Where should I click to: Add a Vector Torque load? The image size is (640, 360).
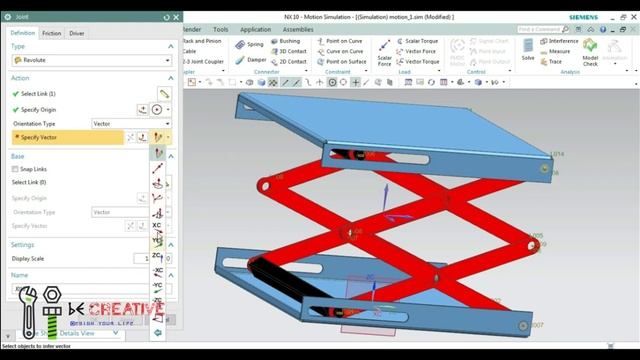[x=418, y=62]
